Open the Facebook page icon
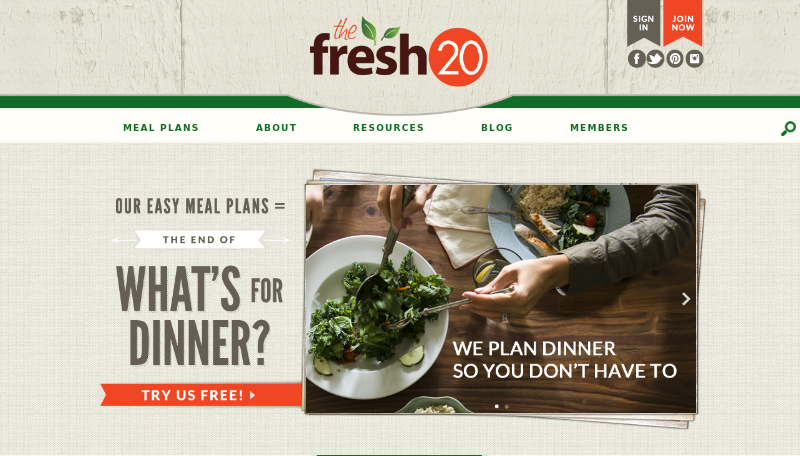 636,59
